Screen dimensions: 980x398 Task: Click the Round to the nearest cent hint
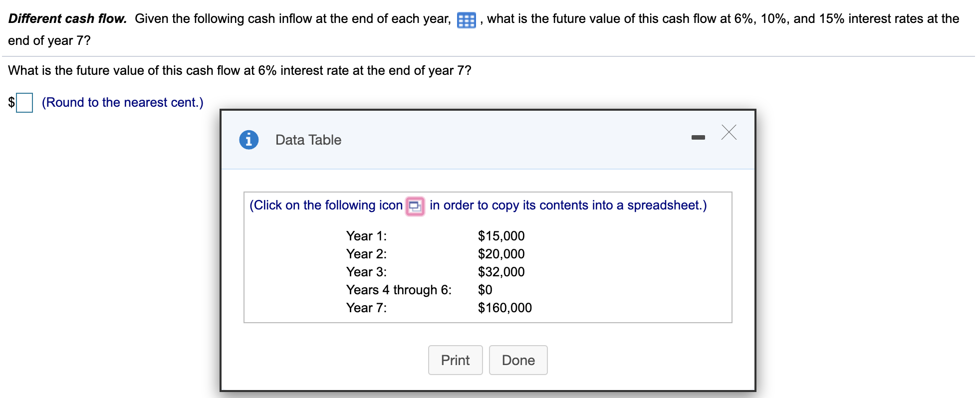pos(122,102)
